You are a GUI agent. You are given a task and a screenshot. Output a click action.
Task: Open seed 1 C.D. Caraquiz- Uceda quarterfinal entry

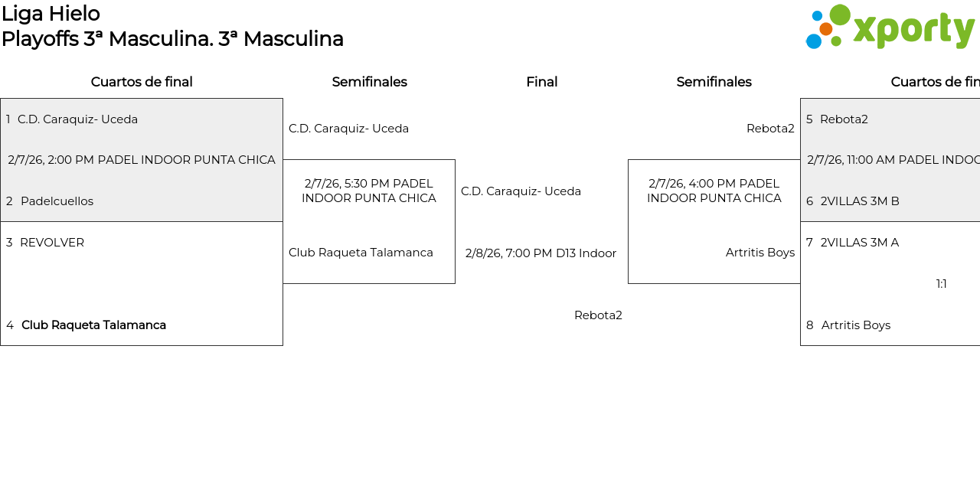77,119
